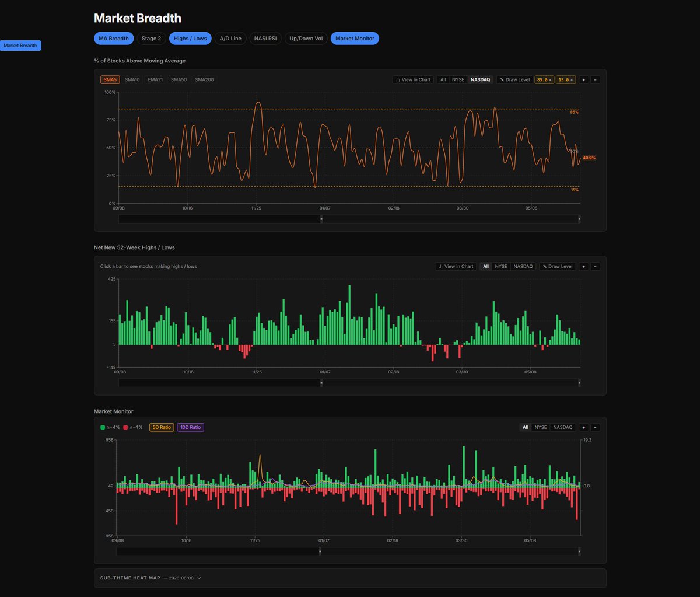The height and width of the screenshot is (597, 700).
Task: Click the 15% level line label
Action: click(x=575, y=190)
